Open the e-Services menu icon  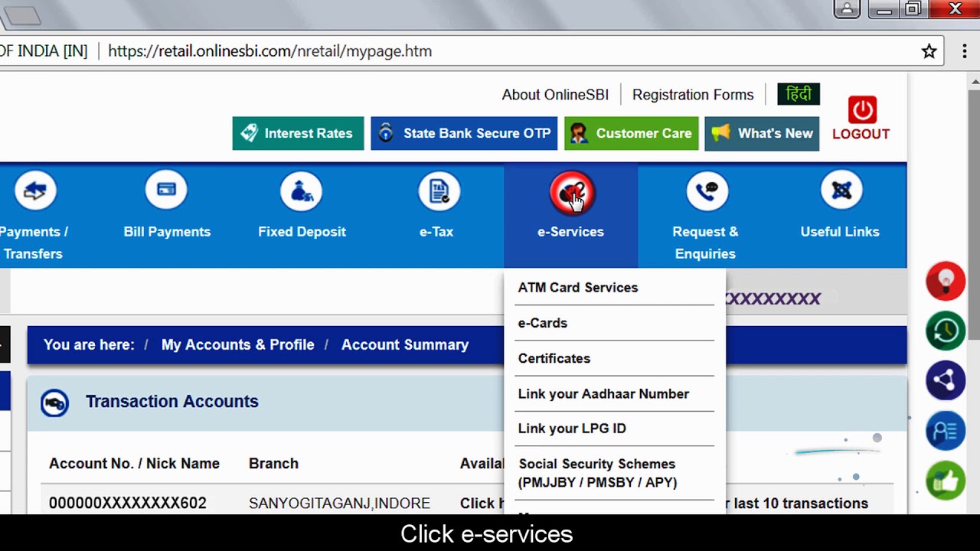click(571, 191)
